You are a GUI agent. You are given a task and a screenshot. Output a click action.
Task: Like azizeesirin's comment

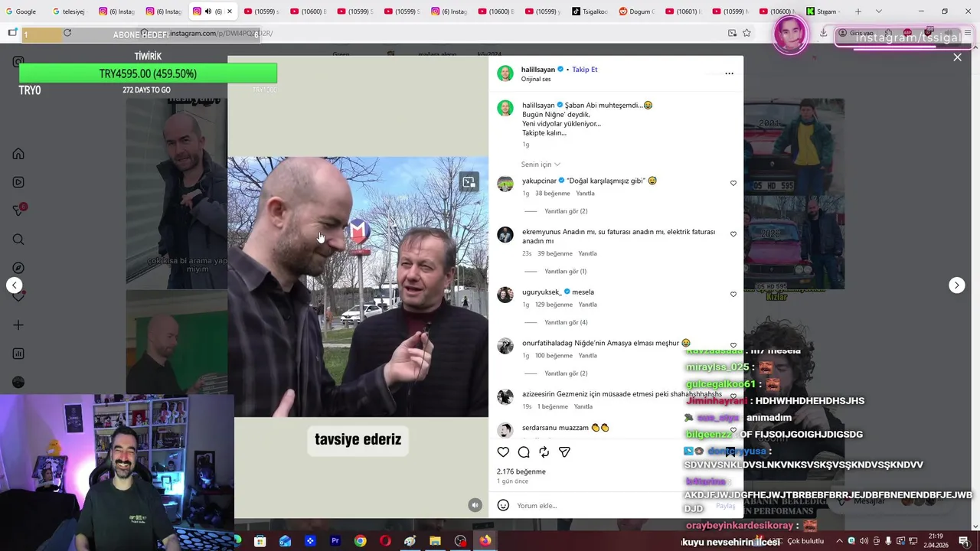click(733, 396)
